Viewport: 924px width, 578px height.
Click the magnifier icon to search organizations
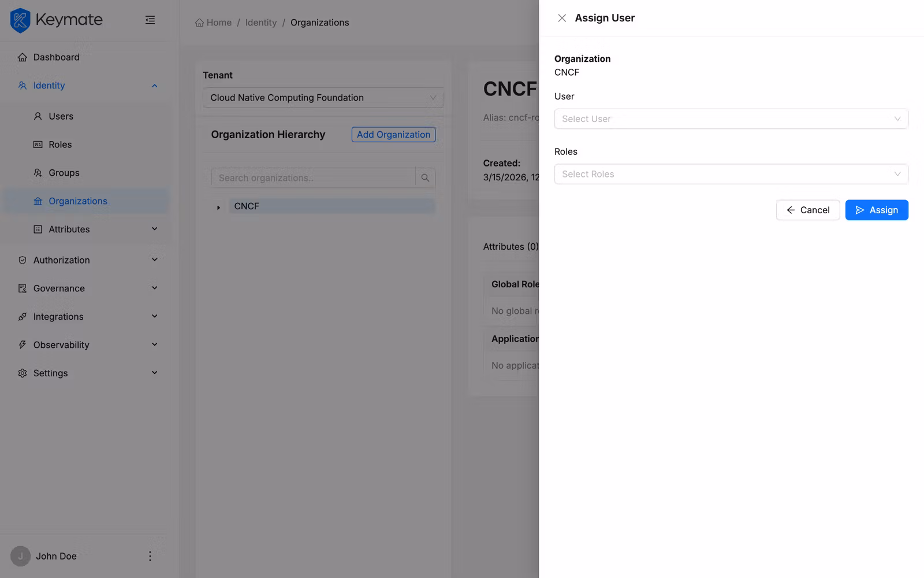[425, 177]
